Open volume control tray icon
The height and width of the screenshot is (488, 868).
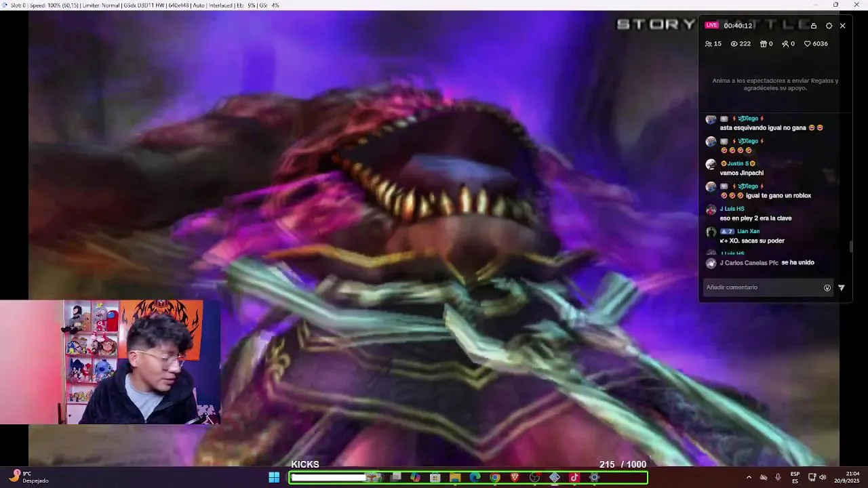click(823, 477)
